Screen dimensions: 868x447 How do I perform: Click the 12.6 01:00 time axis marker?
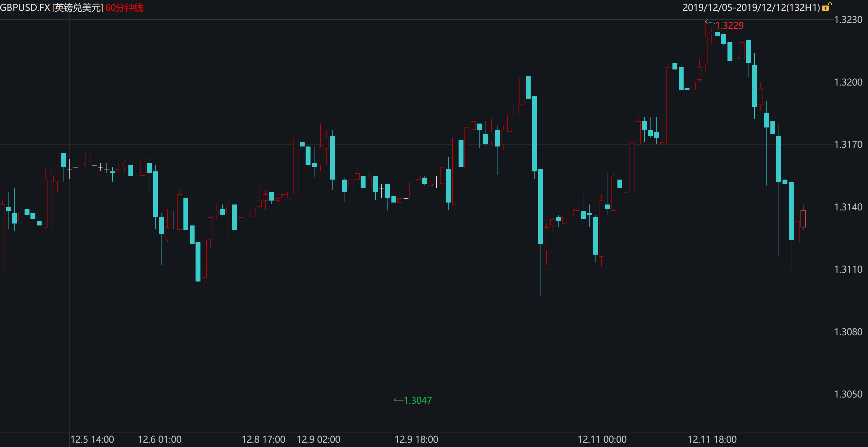(x=160, y=439)
